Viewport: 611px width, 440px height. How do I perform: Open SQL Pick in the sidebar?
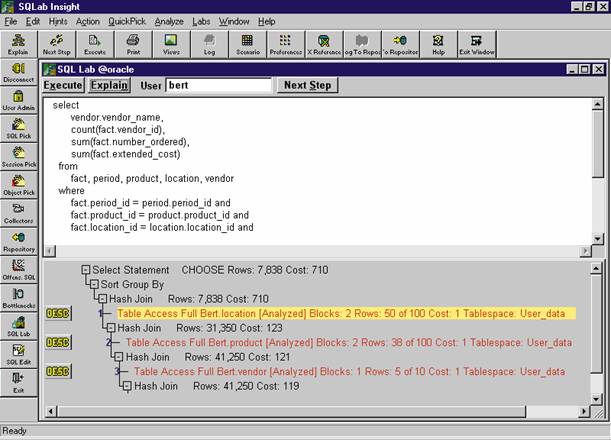click(x=18, y=129)
